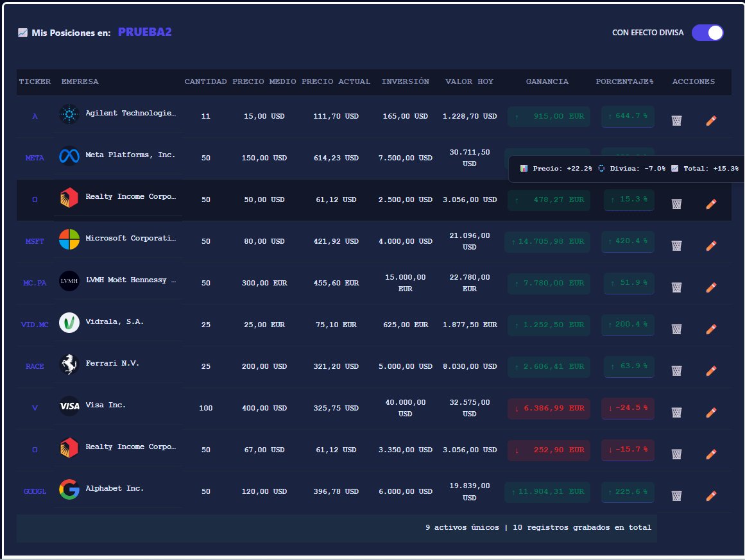Click the 915,00 EUR gain badge
745x560 pixels.
[x=549, y=117]
